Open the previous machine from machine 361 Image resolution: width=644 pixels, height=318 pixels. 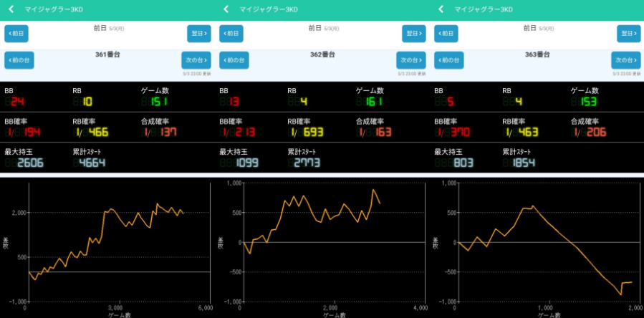point(19,60)
